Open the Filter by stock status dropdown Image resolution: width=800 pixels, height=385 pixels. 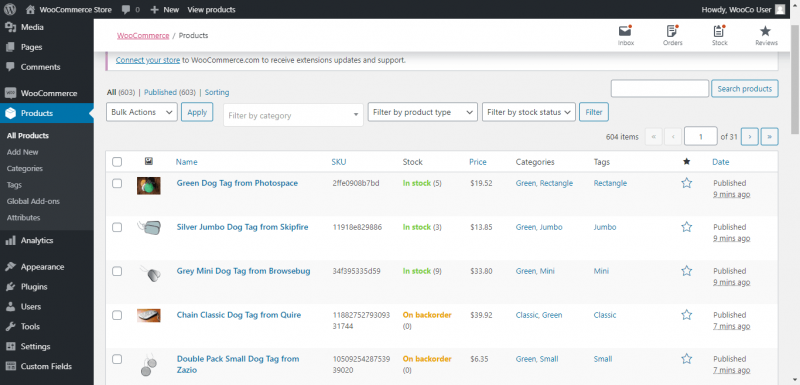529,112
